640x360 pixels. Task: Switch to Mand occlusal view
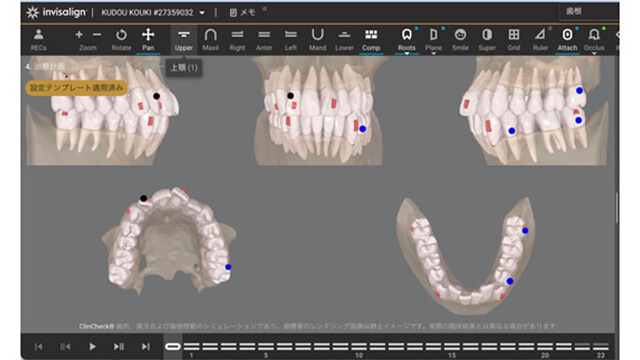(318, 40)
